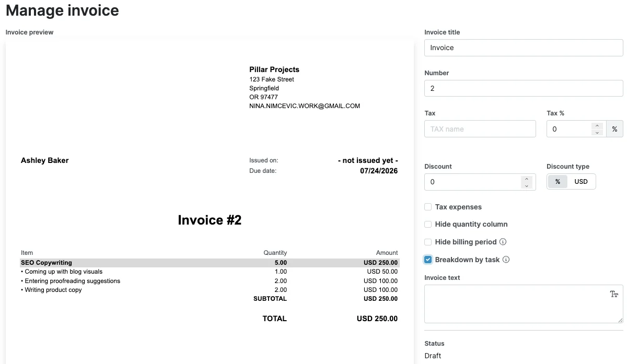Select the % discount type
627x364 pixels.
(x=558, y=182)
